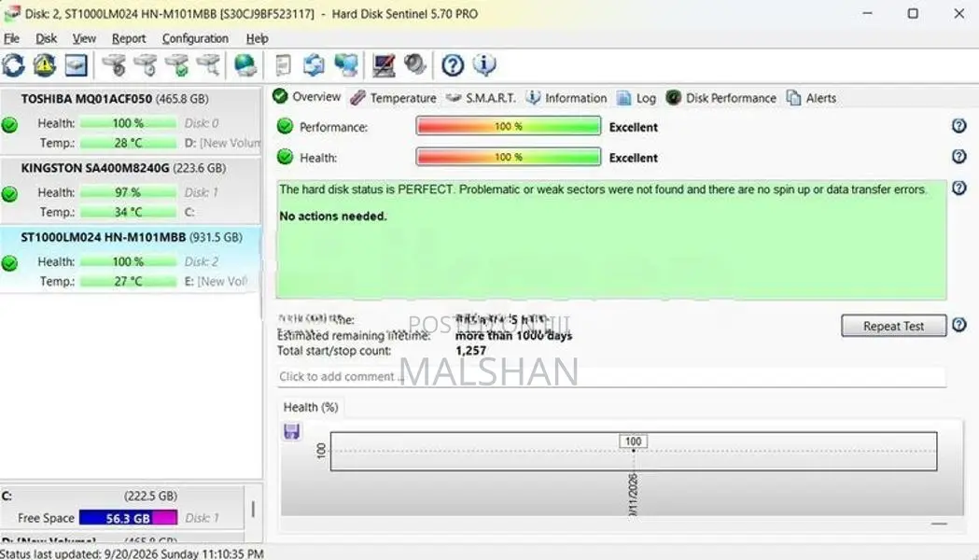The height and width of the screenshot is (560, 979).
Task: Open the Disk menu
Action: [x=47, y=38]
